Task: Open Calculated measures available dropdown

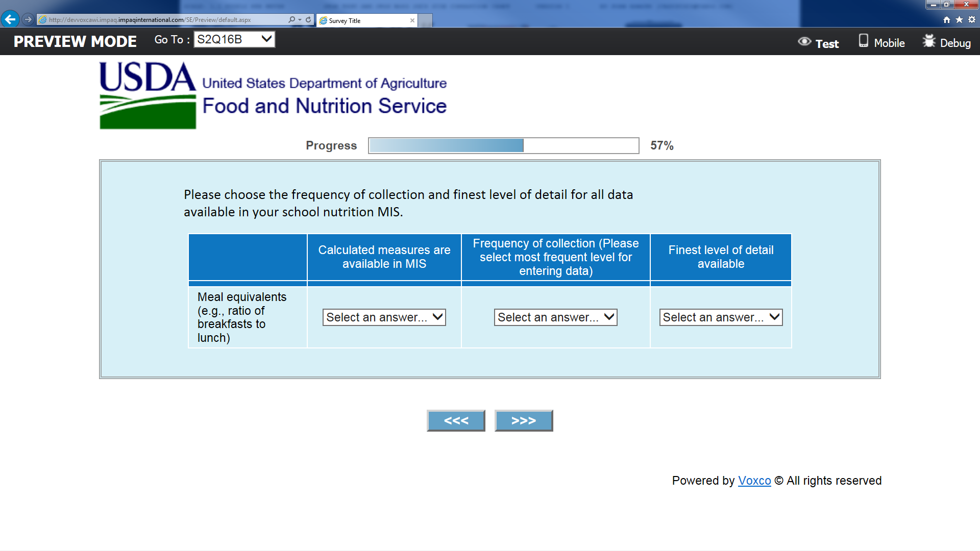Action: click(x=384, y=317)
